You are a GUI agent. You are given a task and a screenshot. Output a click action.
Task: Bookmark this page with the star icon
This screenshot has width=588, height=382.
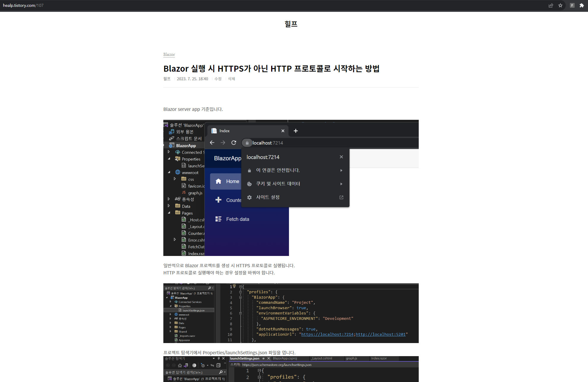560,5
